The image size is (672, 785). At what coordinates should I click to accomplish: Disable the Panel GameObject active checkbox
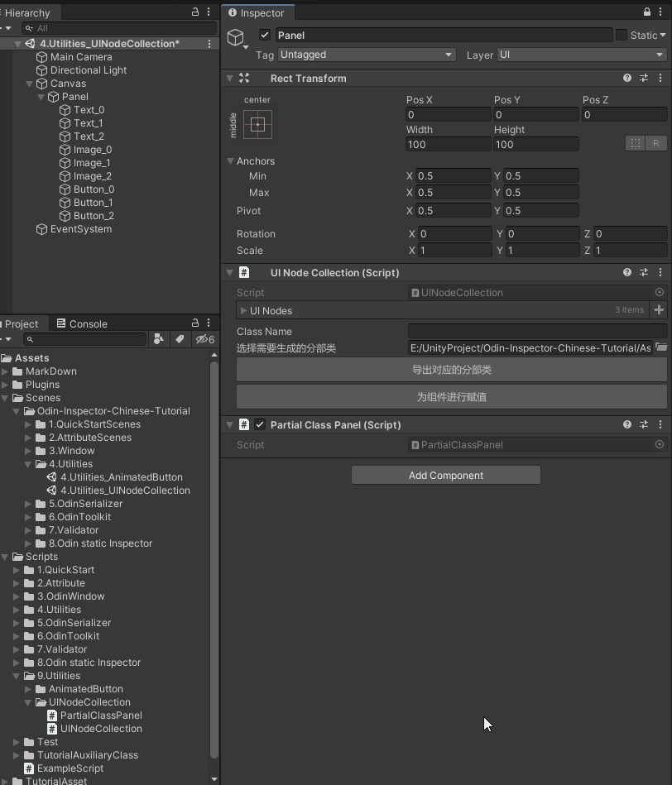click(x=265, y=35)
